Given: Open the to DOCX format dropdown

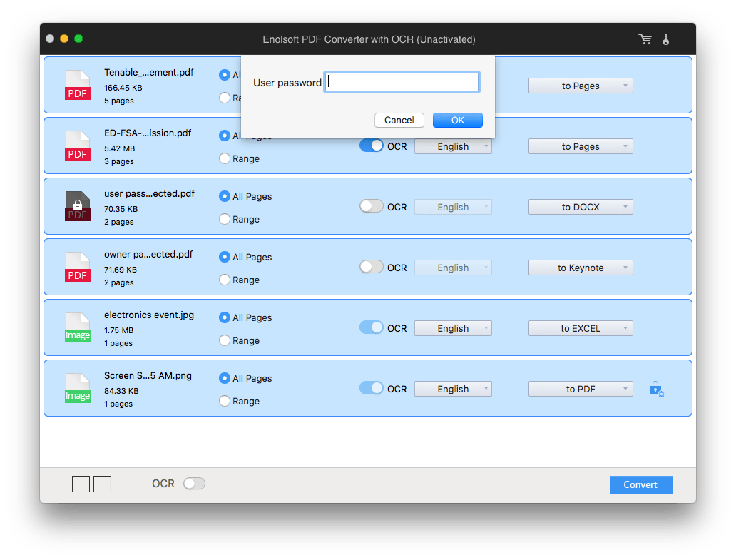Looking at the screenshot, I should [x=581, y=207].
